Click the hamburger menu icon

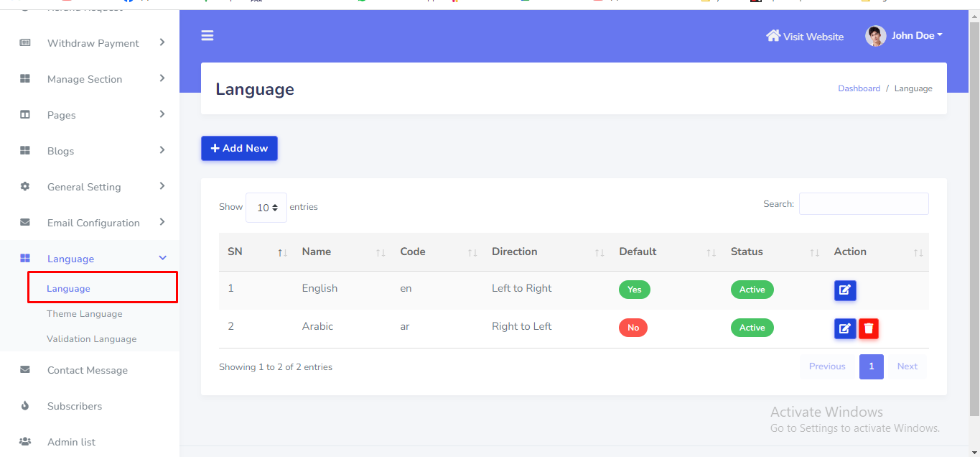click(207, 36)
